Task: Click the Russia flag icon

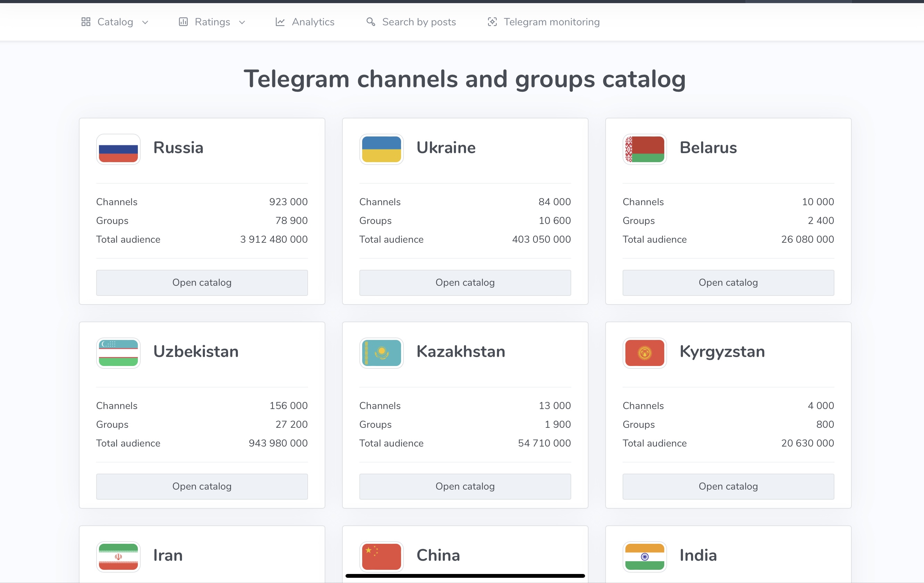Action: point(118,149)
